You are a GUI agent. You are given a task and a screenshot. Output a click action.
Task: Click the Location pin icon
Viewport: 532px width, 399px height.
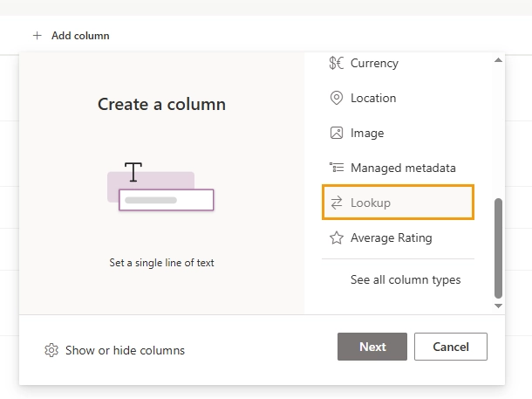point(337,98)
